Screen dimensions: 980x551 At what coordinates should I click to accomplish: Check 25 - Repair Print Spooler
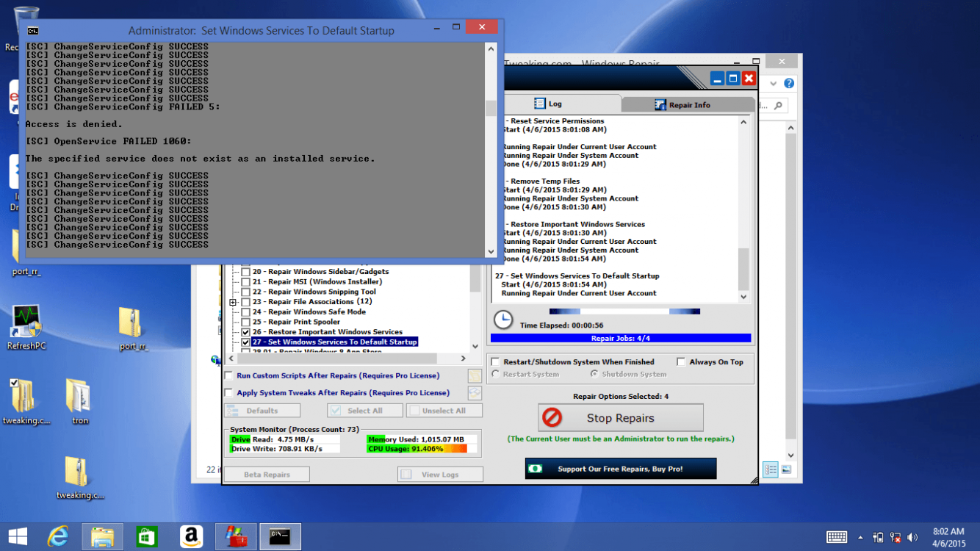tap(245, 322)
